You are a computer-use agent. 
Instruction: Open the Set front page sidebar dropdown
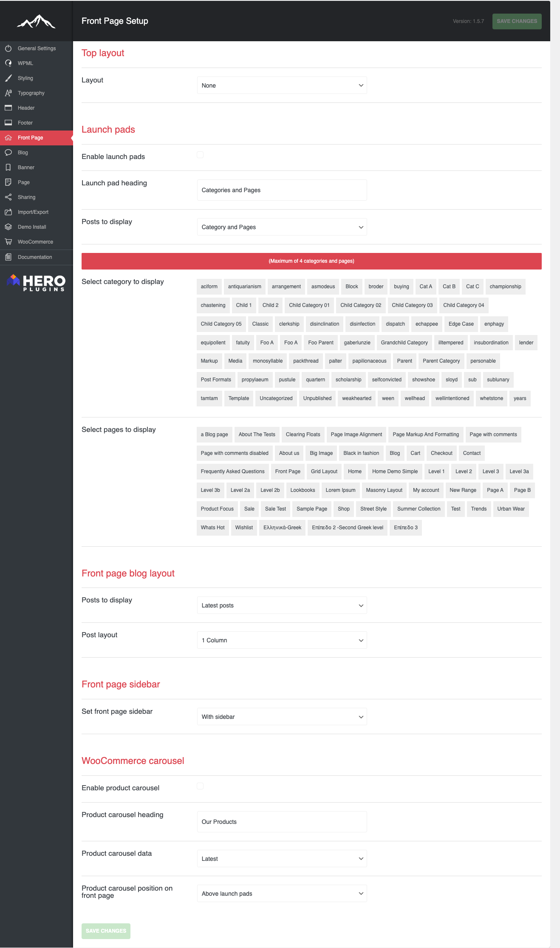(x=282, y=717)
